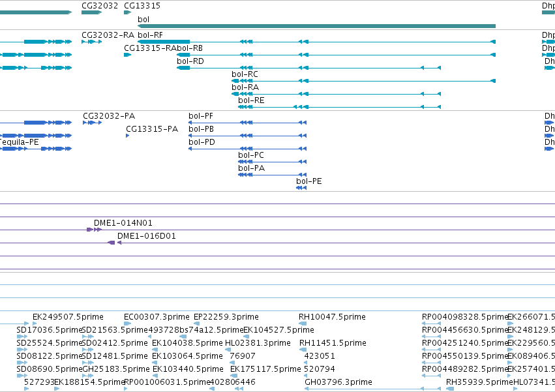Select the bol-RF transcript label
This screenshot has width=555, height=392.
point(151,35)
